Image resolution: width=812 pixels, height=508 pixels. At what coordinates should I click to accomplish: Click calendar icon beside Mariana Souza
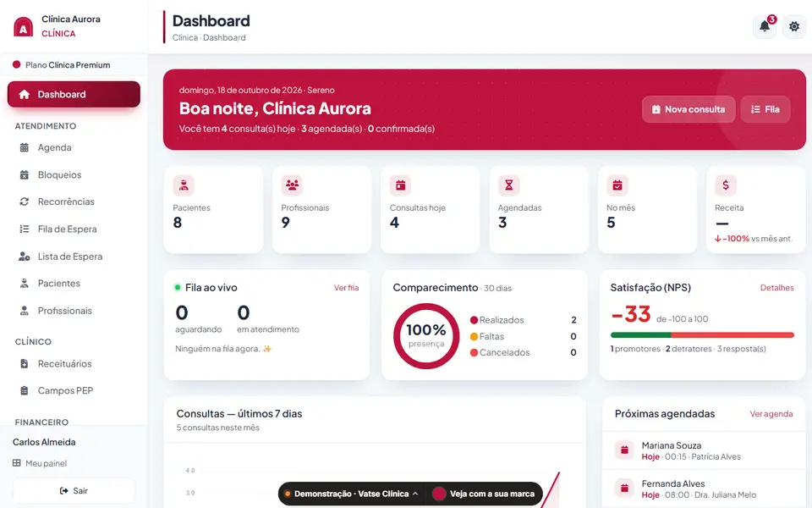[x=624, y=450]
